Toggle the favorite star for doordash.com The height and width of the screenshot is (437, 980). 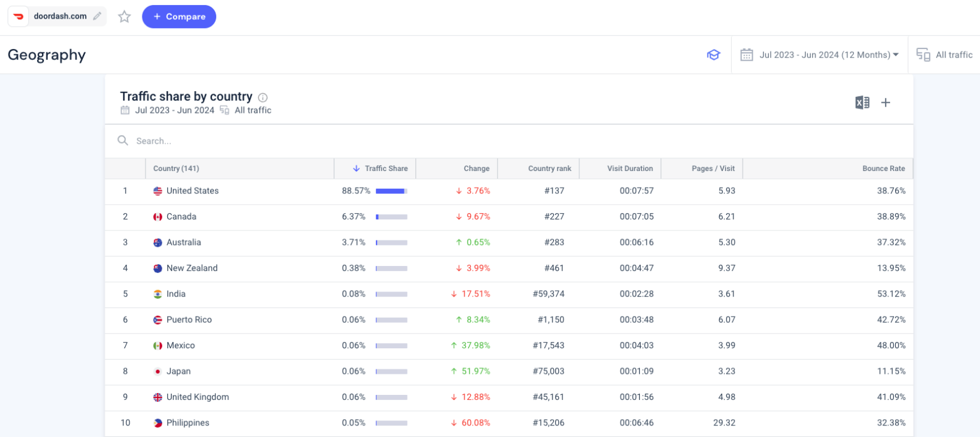(x=124, y=17)
